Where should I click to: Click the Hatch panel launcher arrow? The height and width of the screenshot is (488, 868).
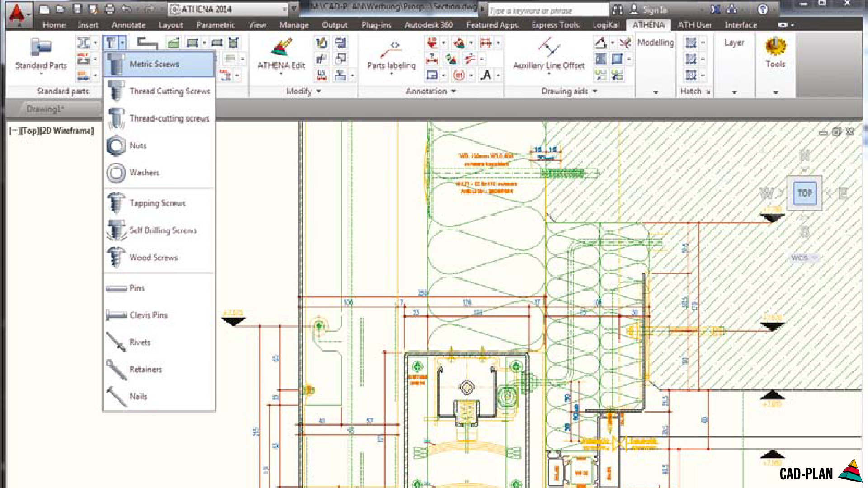(x=708, y=92)
